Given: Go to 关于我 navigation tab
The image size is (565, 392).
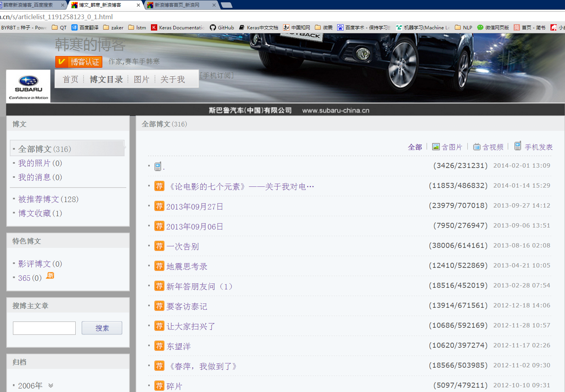Looking at the screenshot, I should coord(173,79).
